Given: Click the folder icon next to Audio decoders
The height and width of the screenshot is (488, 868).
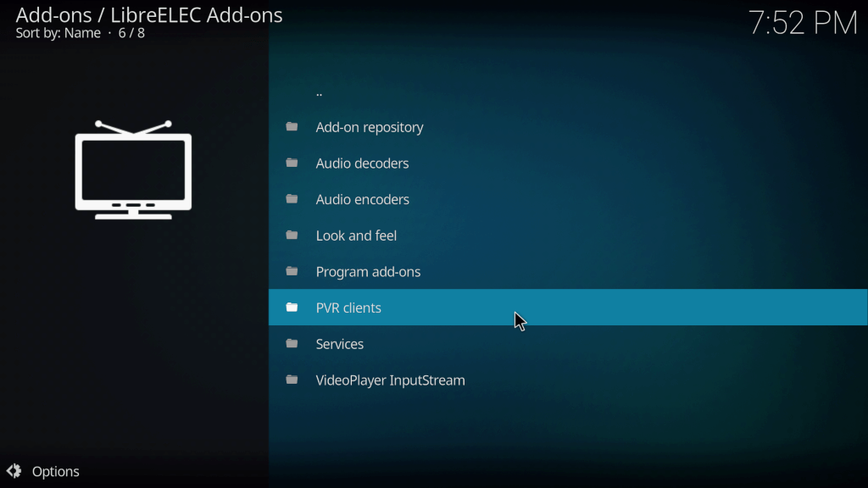Looking at the screenshot, I should pyautogui.click(x=292, y=163).
